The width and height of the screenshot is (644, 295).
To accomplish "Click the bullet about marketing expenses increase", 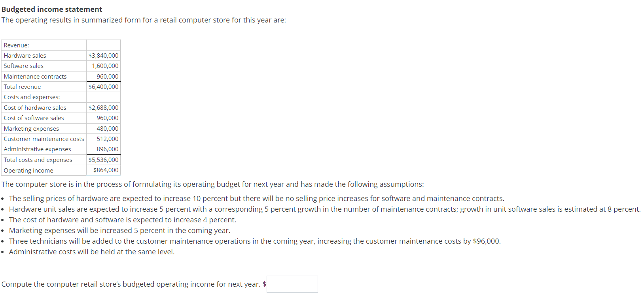I will 119,230.
